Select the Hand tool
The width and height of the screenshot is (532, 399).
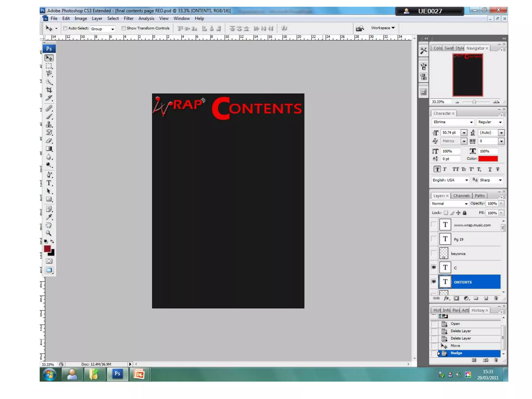coord(49,225)
